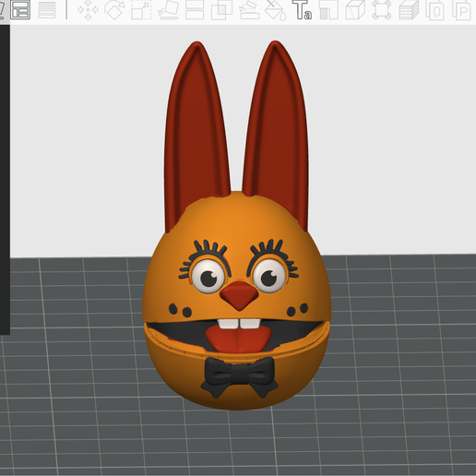This screenshot has height=476, width=476.
Task: Open the Measure tool with corner handles
Action: [382, 10]
